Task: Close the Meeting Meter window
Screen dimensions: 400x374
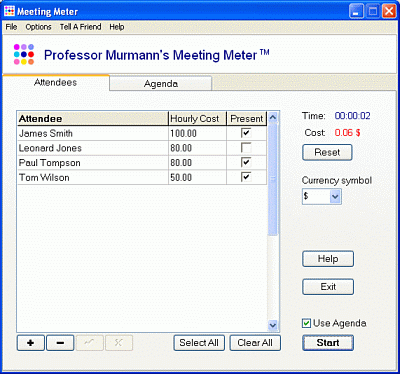Action: pos(389,11)
